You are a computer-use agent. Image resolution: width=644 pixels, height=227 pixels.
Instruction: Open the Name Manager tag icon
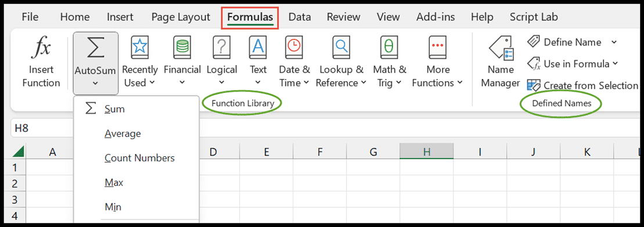[x=500, y=48]
